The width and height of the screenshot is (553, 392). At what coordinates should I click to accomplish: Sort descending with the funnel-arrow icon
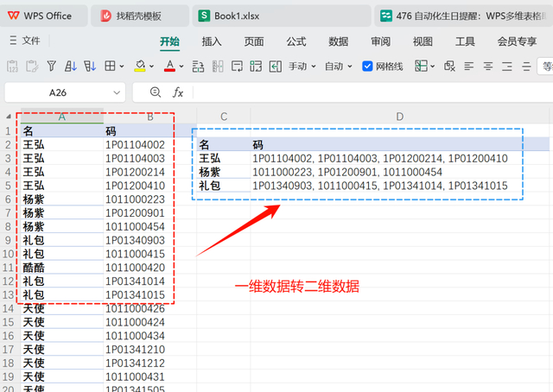point(90,66)
